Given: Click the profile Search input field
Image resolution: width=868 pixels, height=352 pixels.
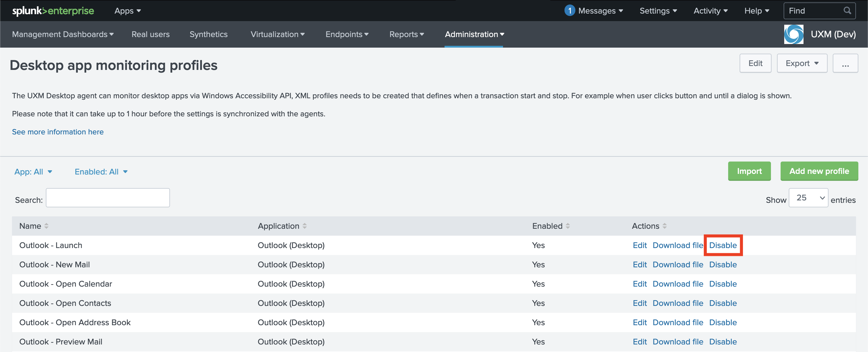Looking at the screenshot, I should (108, 198).
